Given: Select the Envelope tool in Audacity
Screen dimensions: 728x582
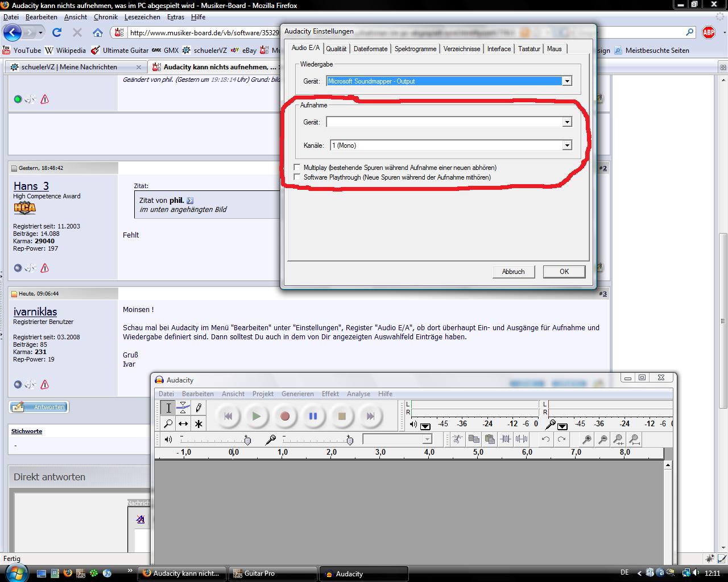Looking at the screenshot, I should tap(183, 408).
